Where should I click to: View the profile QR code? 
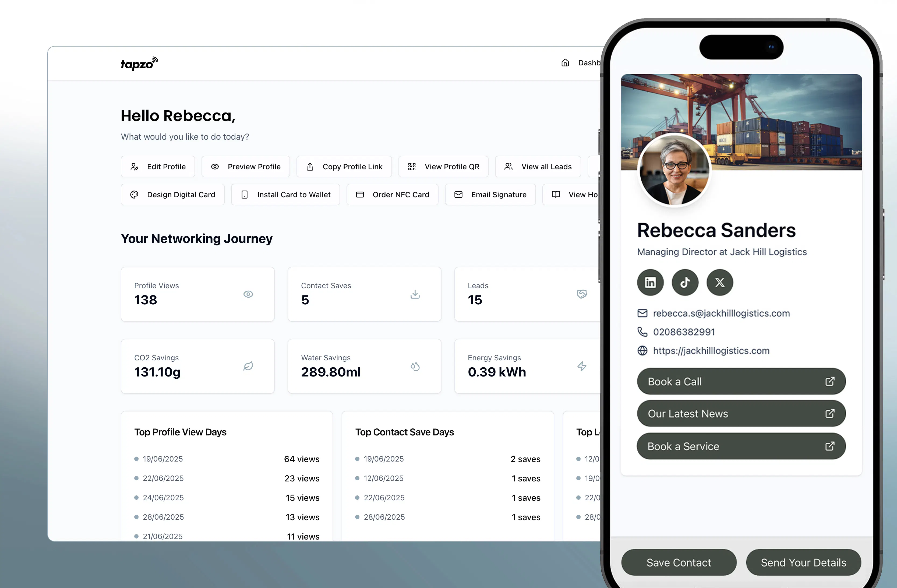(x=444, y=167)
